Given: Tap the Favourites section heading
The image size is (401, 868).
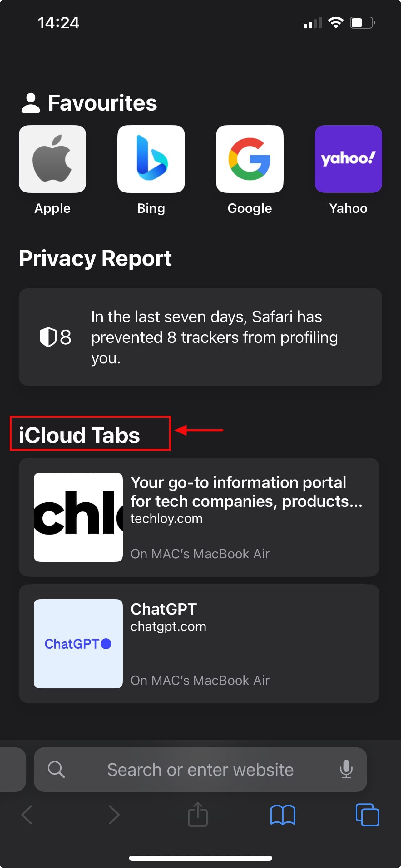Looking at the screenshot, I should coord(102,103).
